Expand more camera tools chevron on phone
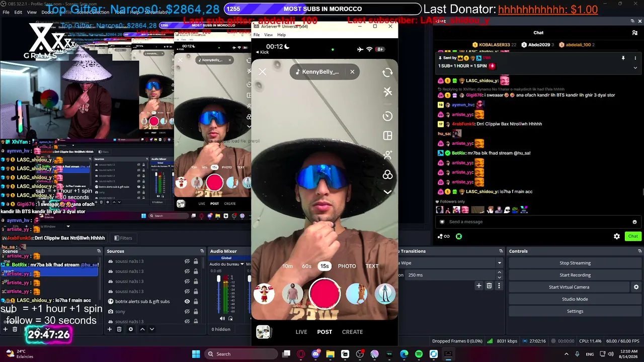Screen dimensions: 644x362 [387, 192]
